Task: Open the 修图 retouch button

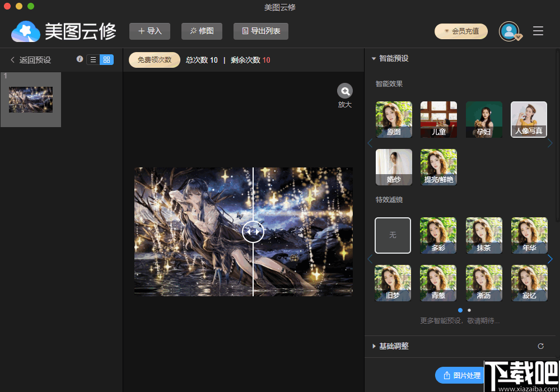Action: [x=202, y=31]
